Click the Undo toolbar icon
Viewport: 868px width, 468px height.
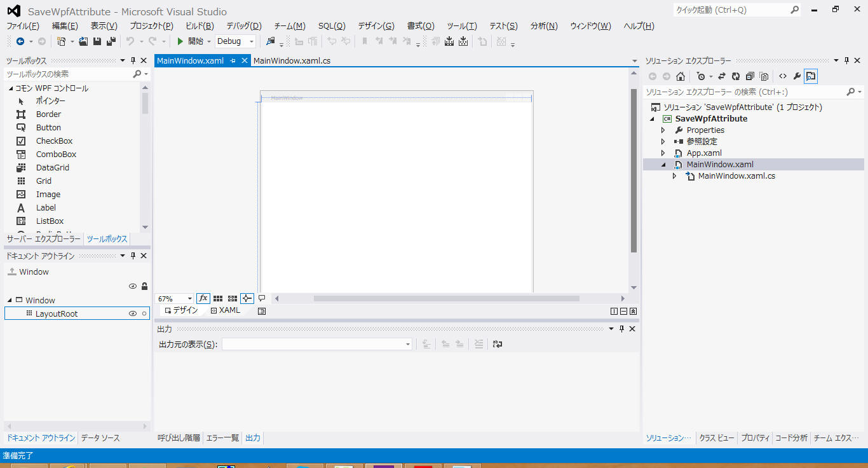point(130,41)
